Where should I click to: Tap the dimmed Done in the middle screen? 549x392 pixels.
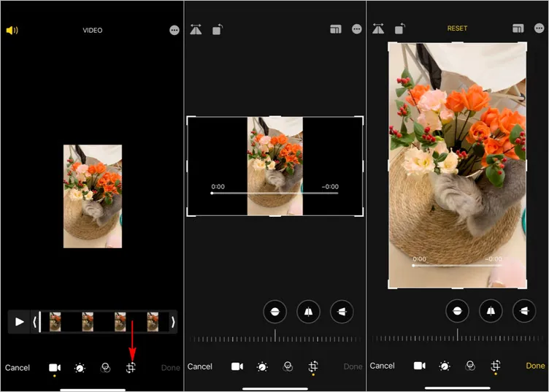pos(353,366)
